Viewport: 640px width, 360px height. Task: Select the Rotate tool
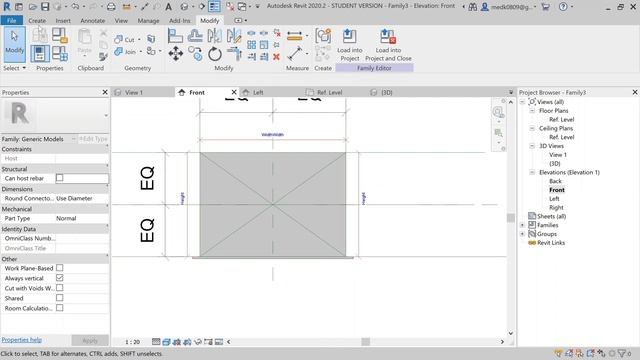click(215, 53)
